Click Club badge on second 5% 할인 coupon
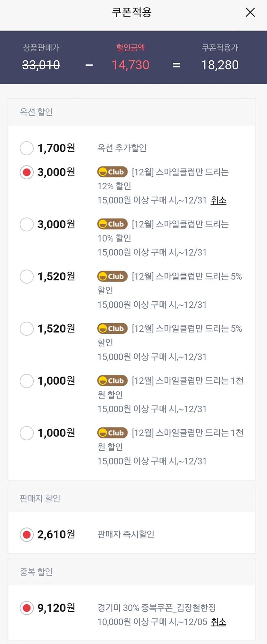This screenshot has height=644, width=267. click(x=112, y=328)
